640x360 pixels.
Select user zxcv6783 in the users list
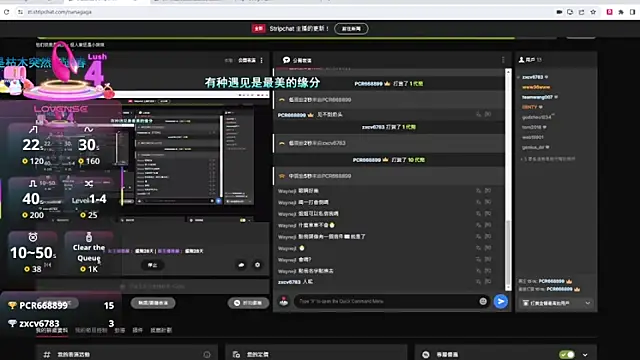(x=533, y=77)
